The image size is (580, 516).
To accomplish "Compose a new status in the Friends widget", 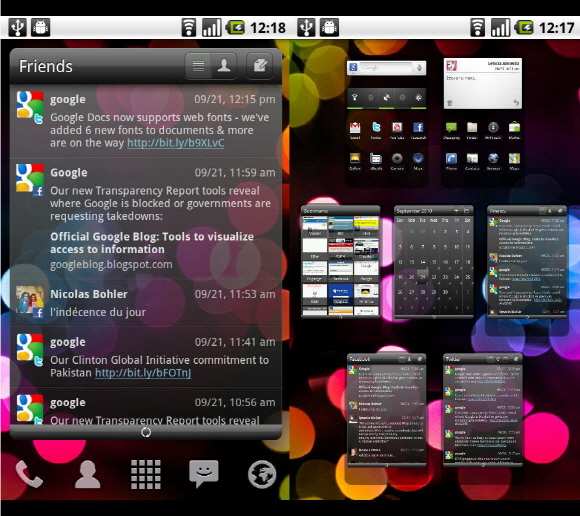I will pyautogui.click(x=260, y=66).
